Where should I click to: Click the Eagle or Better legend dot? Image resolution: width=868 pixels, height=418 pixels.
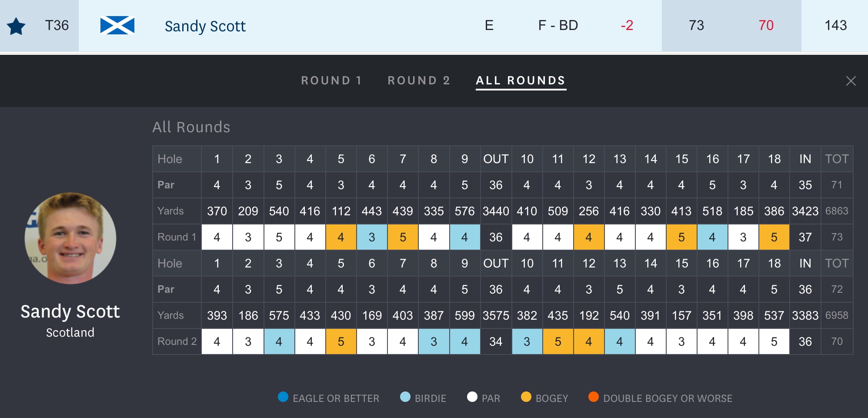click(x=283, y=397)
